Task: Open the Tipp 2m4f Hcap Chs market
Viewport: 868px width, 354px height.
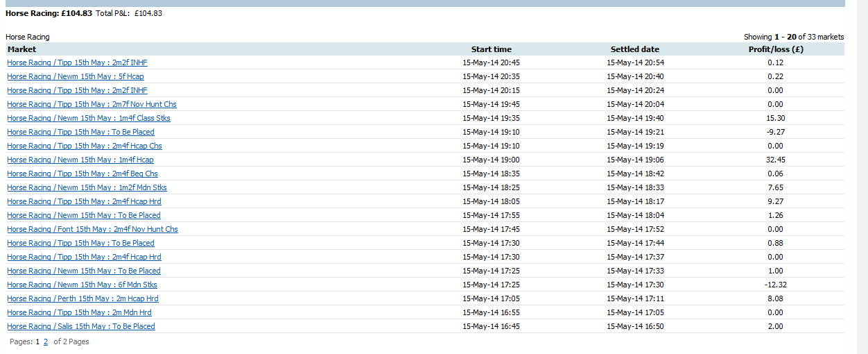Action: click(x=85, y=146)
